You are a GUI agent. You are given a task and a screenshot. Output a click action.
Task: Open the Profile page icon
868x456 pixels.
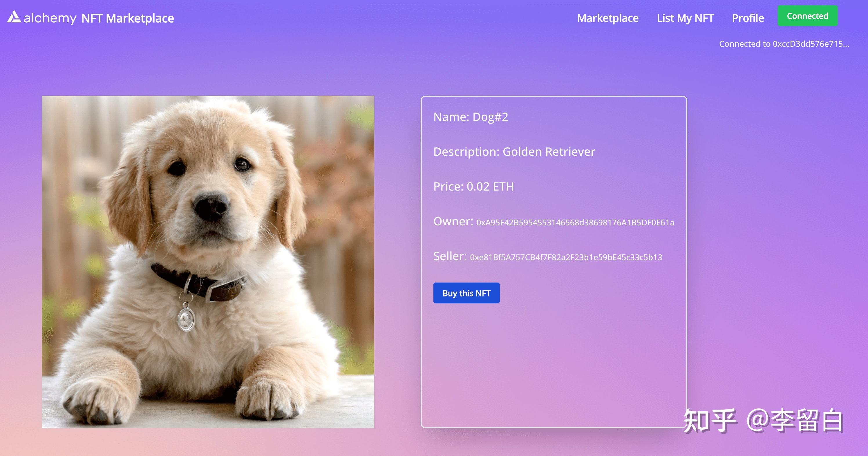748,18
